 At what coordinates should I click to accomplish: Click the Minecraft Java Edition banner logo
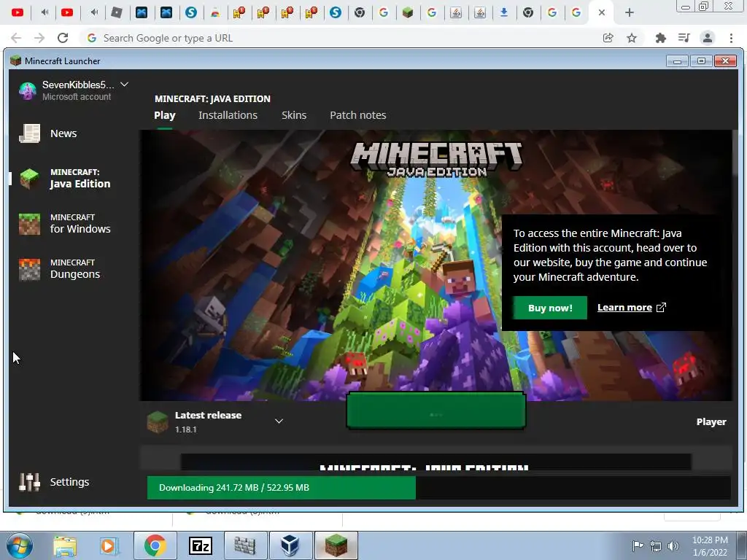(436, 159)
